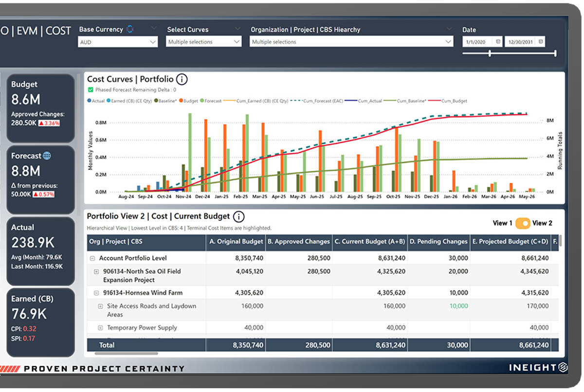Click the Forecast globe icon
Image resolution: width=584 pixels, height=392 pixels.
click(47, 156)
